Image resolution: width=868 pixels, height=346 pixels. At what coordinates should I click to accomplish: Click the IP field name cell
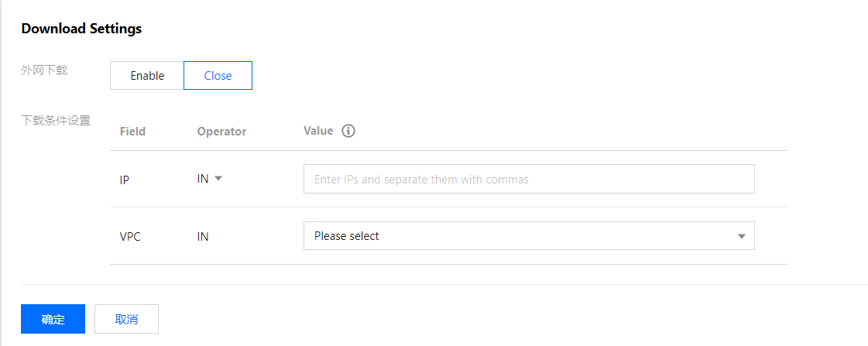[x=125, y=180]
